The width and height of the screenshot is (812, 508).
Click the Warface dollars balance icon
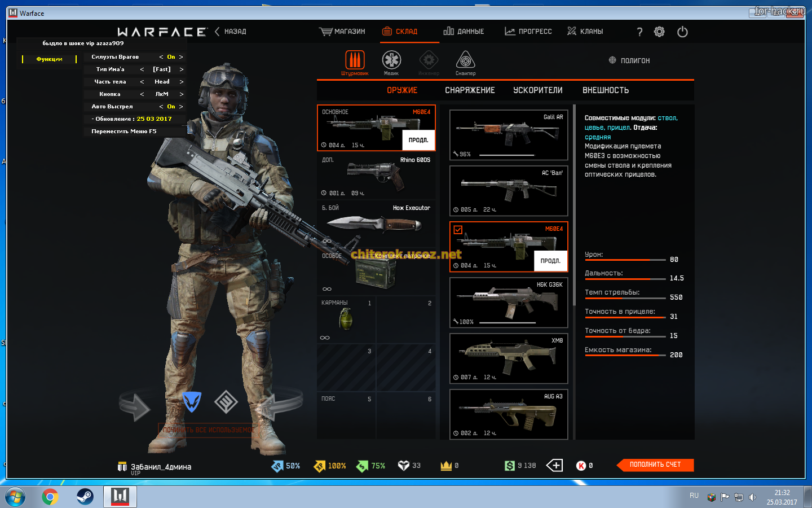coord(510,466)
